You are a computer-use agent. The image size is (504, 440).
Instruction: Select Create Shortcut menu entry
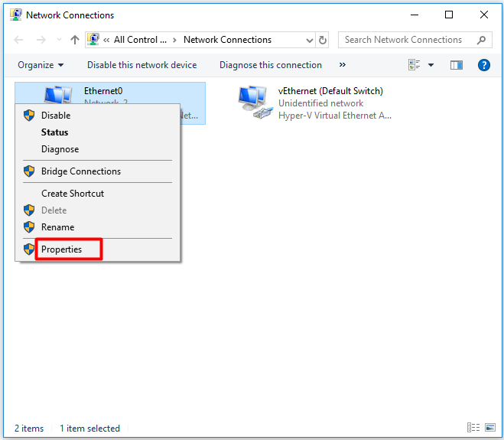[x=98, y=194]
